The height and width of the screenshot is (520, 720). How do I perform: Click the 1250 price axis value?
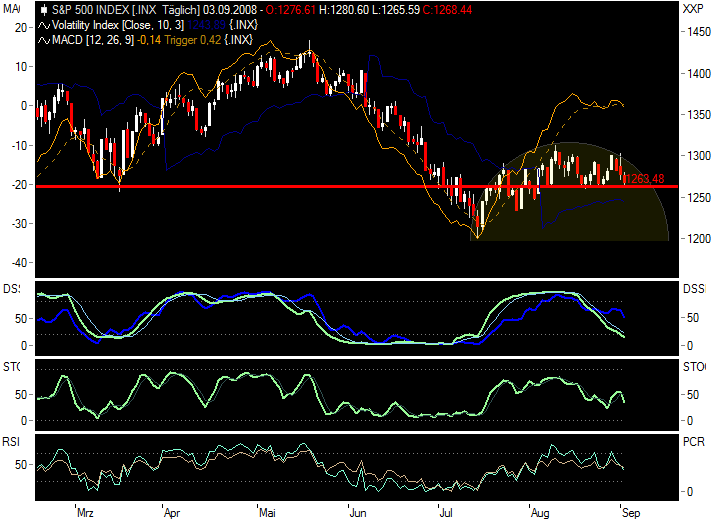tap(699, 198)
